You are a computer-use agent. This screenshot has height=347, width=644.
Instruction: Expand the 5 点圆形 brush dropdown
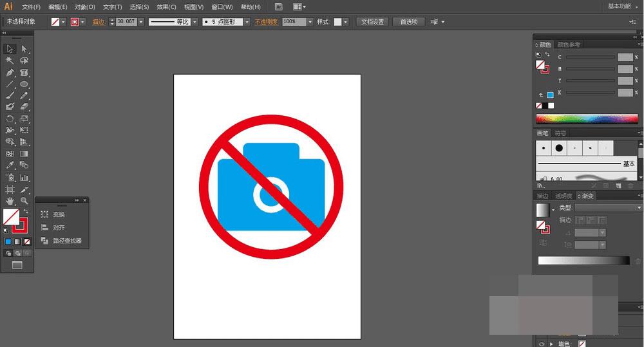[247, 21]
